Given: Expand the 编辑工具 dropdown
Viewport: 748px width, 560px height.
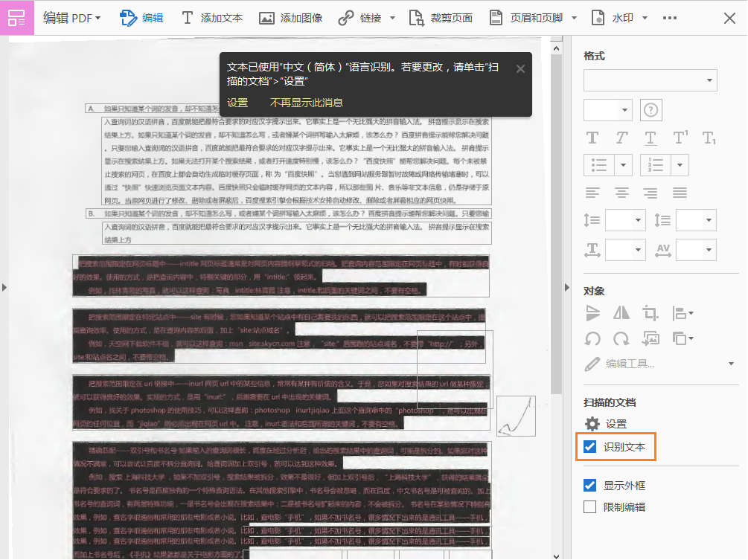Looking at the screenshot, I should click(x=732, y=364).
